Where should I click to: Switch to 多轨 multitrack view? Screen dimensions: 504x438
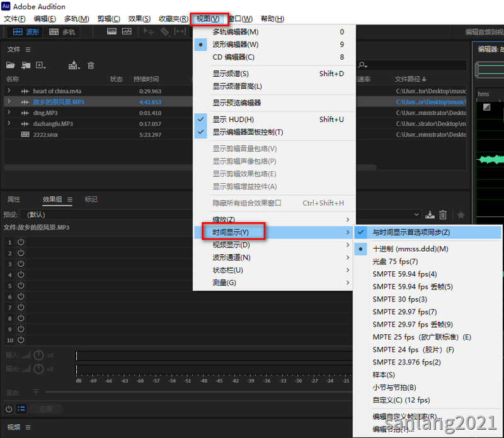coord(62,32)
